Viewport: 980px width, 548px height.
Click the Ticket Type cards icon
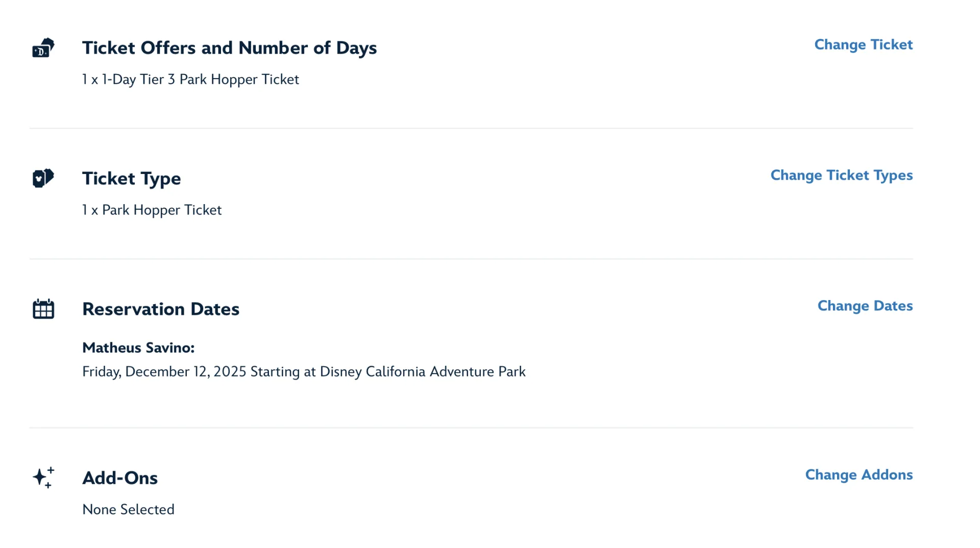pyautogui.click(x=43, y=178)
